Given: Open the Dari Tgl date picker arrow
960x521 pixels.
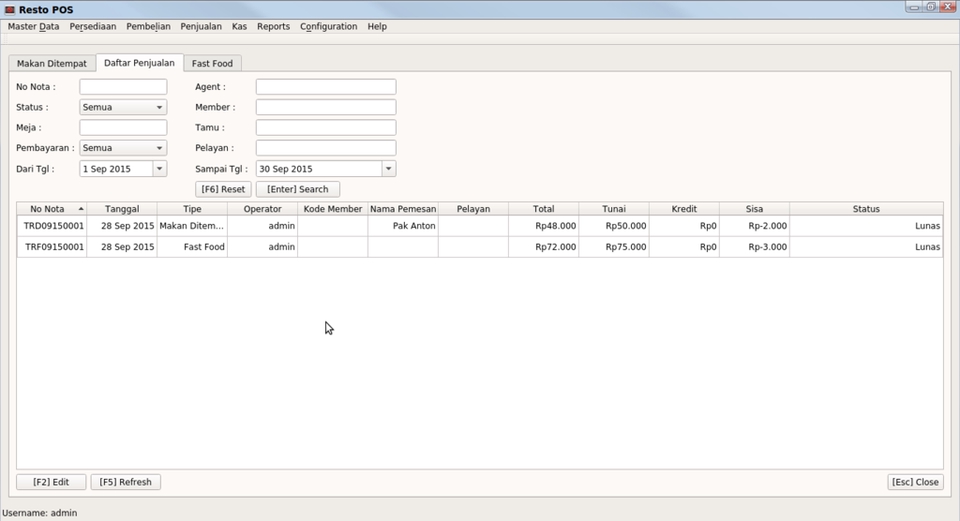Looking at the screenshot, I should tap(159, 169).
